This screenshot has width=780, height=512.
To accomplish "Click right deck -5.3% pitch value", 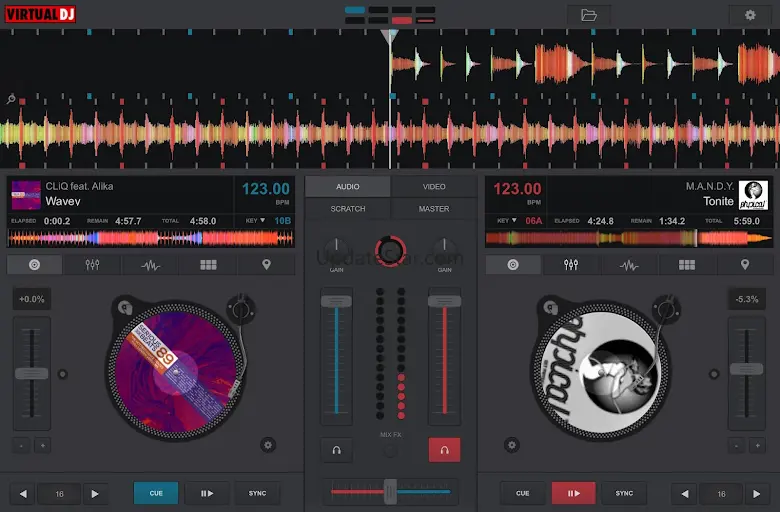I will 747,299.
